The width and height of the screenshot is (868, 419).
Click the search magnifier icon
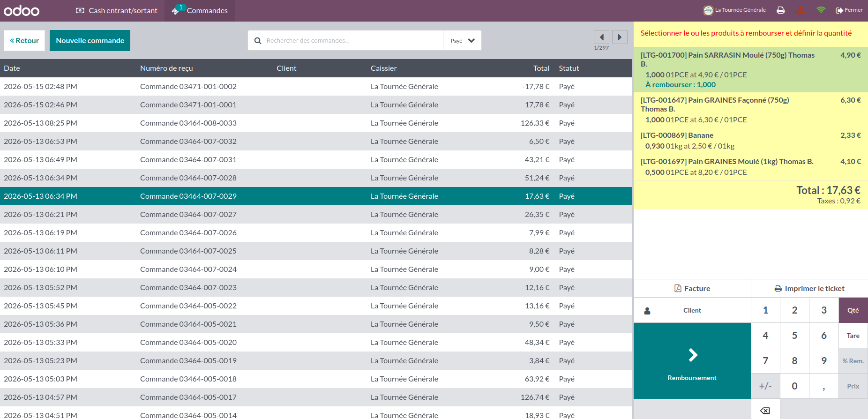point(258,41)
